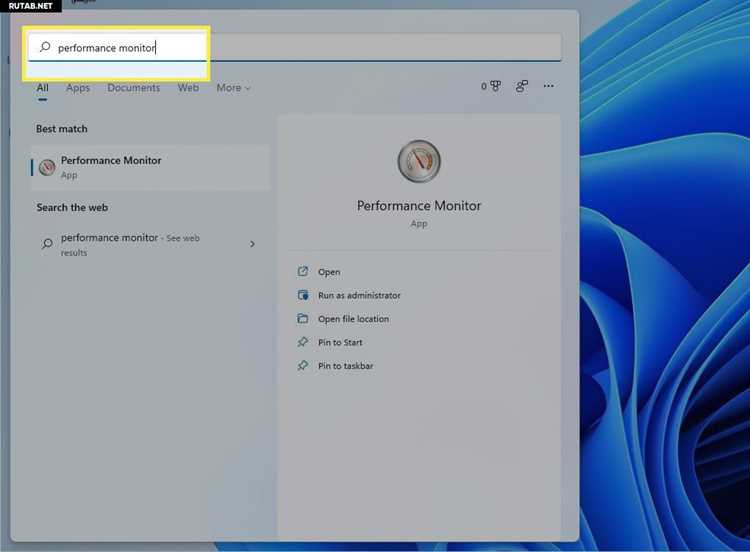
Task: Switch to the Apps filter tab
Action: click(x=78, y=88)
